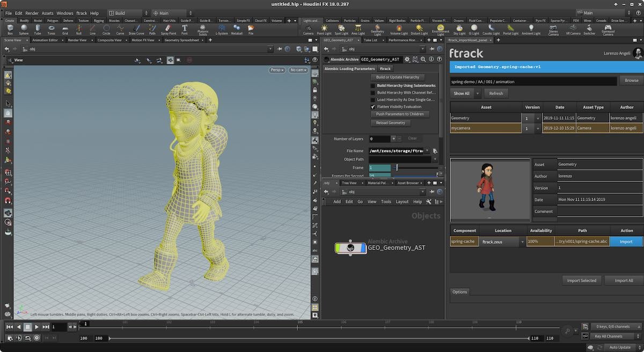This screenshot has width=644, height=352.
Task: Add a Point Light from the shelf
Action: (324, 30)
